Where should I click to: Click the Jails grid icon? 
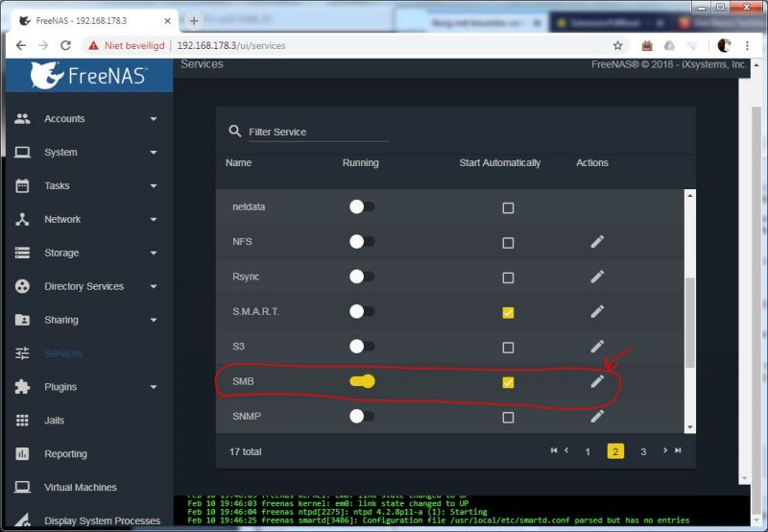(22, 421)
